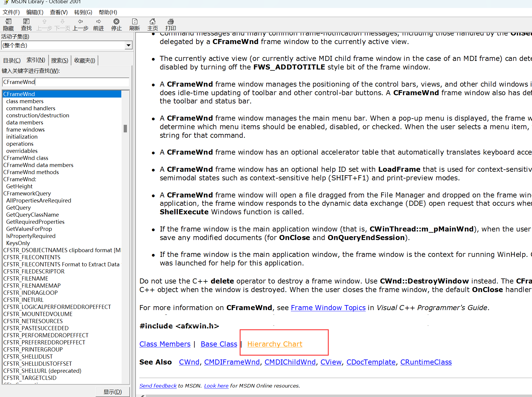The width and height of the screenshot is (532, 397).
Task: Click the keyword input field containing CFrameWnd
Action: 66,82
